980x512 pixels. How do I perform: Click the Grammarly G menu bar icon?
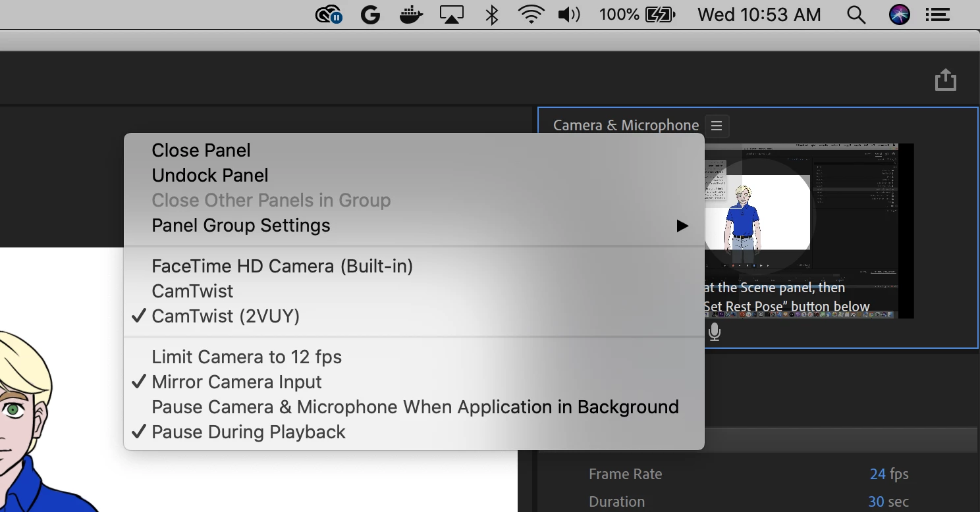point(370,14)
